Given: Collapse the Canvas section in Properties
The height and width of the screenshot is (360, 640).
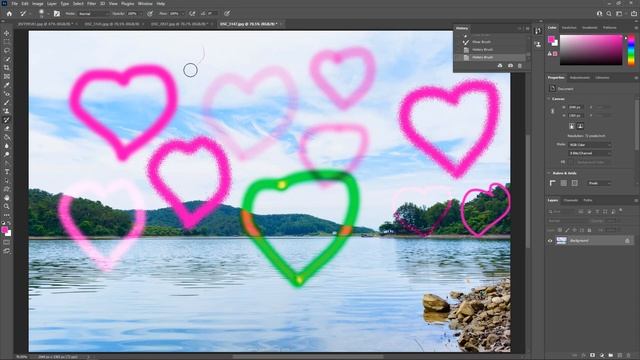Looking at the screenshot, I should click(549, 99).
